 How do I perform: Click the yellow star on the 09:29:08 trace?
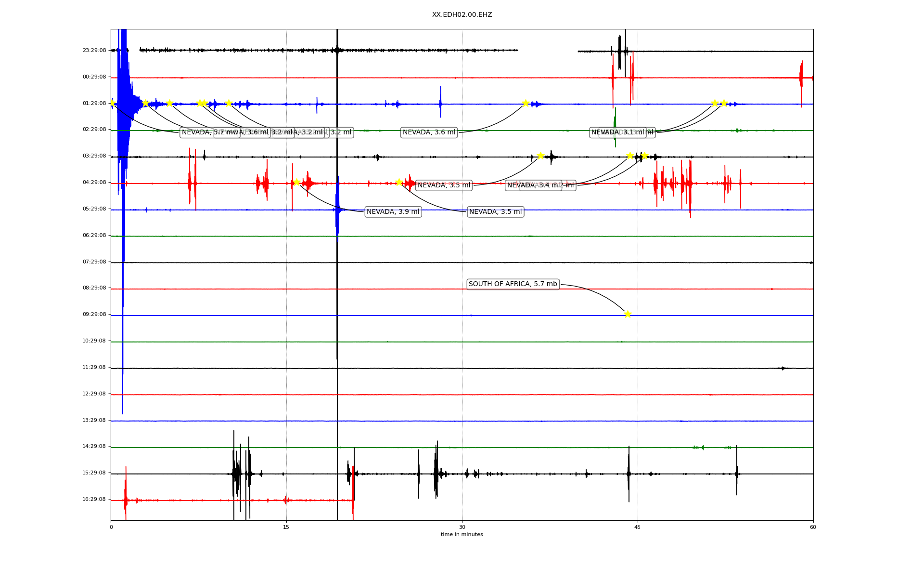[628, 314]
